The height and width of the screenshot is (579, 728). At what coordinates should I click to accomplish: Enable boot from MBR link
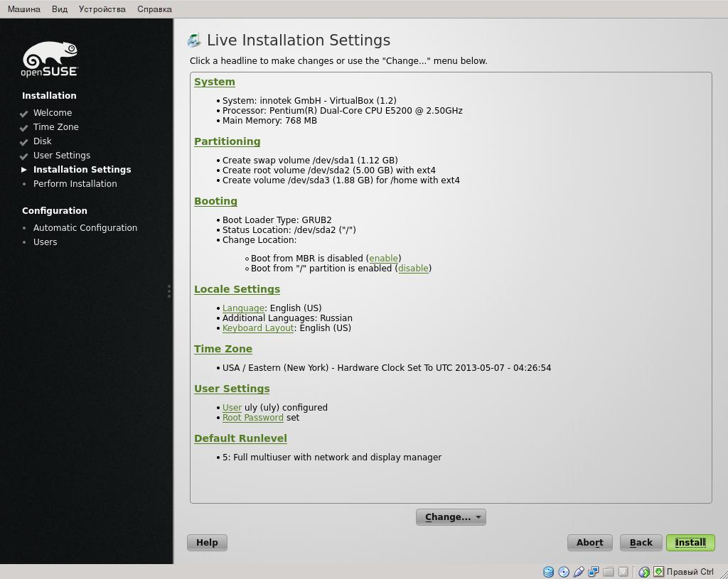tap(383, 259)
